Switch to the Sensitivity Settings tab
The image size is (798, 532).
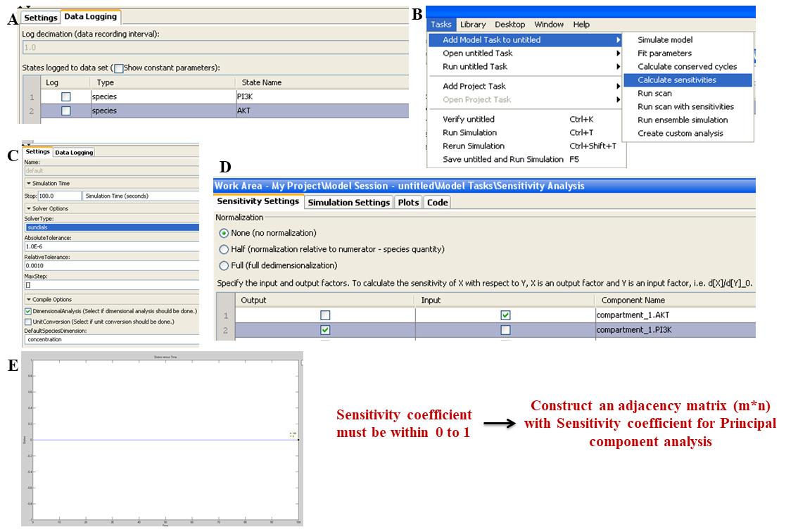(258, 201)
